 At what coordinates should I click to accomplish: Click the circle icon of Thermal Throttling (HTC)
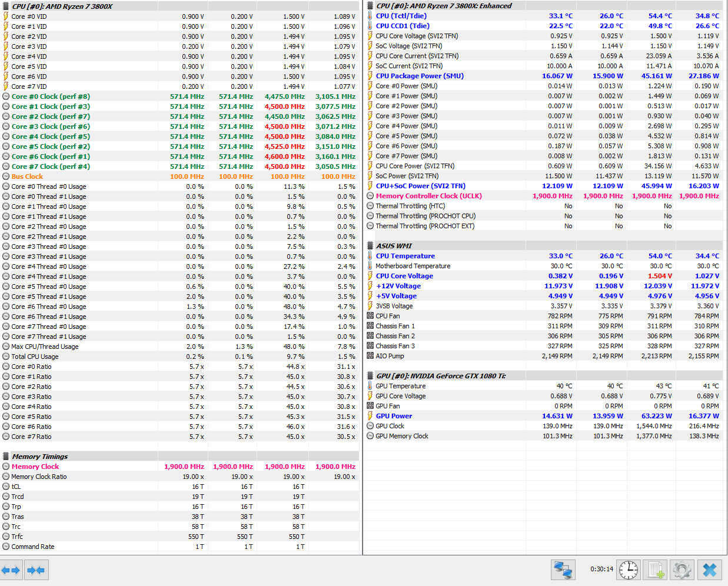[370, 206]
